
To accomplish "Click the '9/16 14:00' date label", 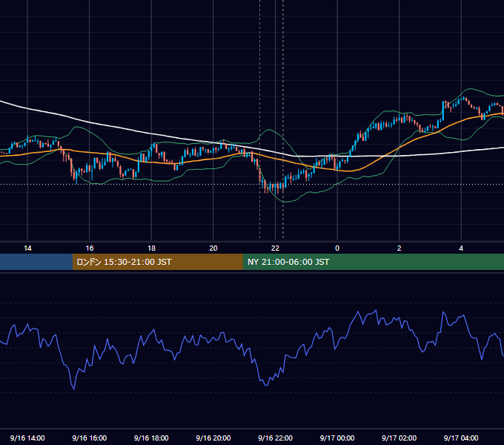I will pos(27,438).
